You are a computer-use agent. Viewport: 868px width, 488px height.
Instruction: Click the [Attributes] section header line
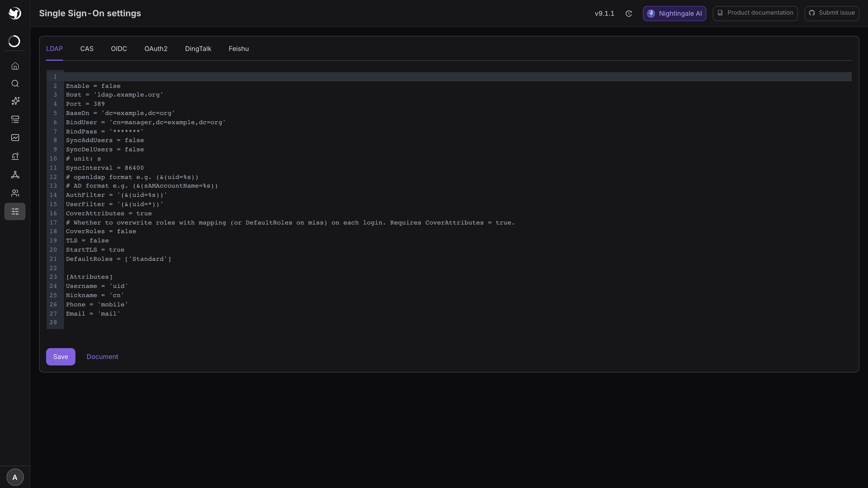[89, 277]
